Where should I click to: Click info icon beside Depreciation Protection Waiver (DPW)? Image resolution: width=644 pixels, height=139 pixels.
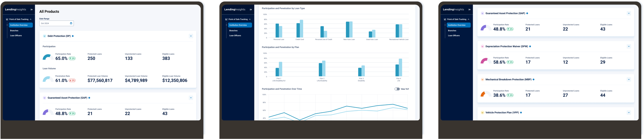pos(530,47)
